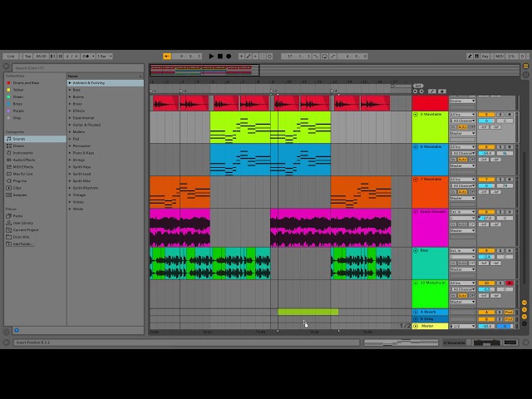
Task: Click the Set locator button
Action: tap(418, 86)
